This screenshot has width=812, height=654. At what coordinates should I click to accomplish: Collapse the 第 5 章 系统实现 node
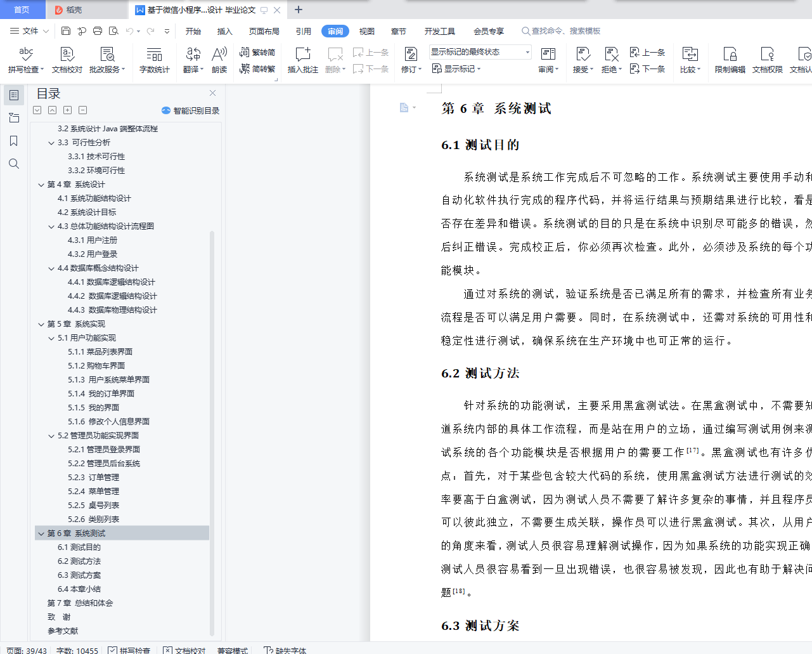coord(41,324)
